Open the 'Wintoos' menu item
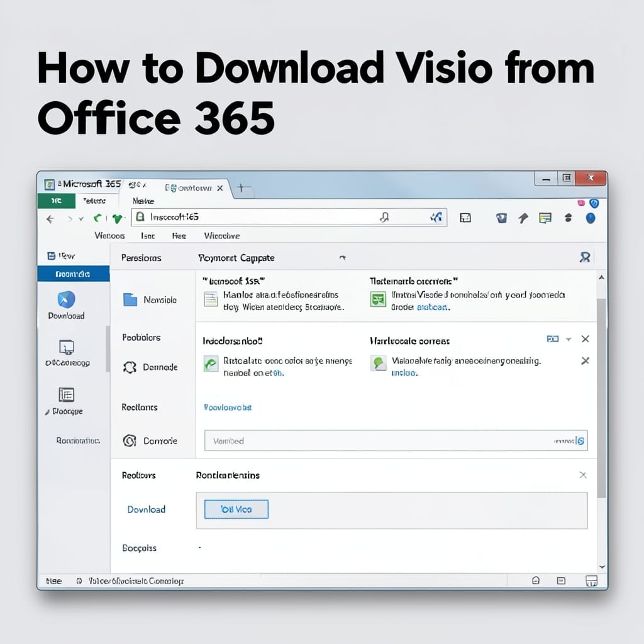The height and width of the screenshot is (644, 644). 109,236
